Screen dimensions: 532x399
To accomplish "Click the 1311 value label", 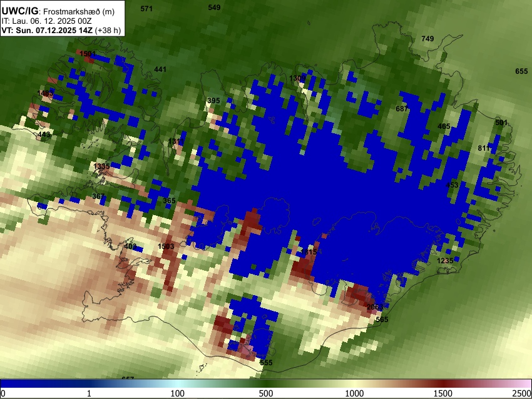I will pyautogui.click(x=176, y=141).
